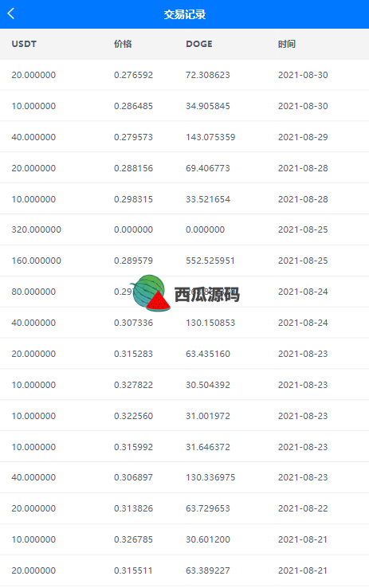The image size is (369, 588).
Task: Tap the back arrow in header
Action: pos(11,14)
